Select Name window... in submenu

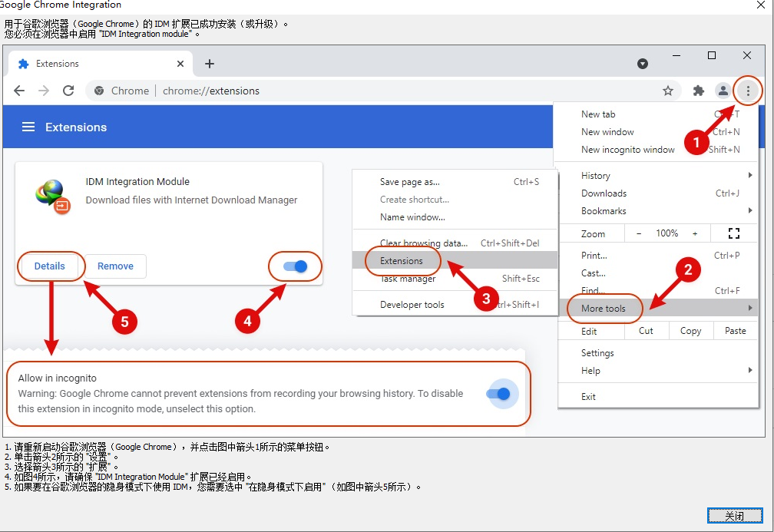(455, 217)
